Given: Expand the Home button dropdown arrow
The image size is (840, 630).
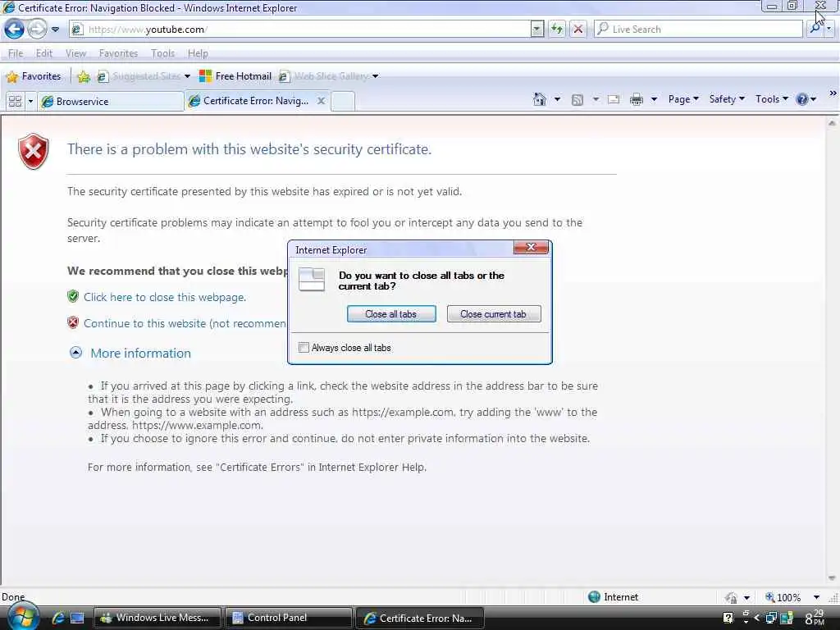Looking at the screenshot, I should tap(557, 99).
